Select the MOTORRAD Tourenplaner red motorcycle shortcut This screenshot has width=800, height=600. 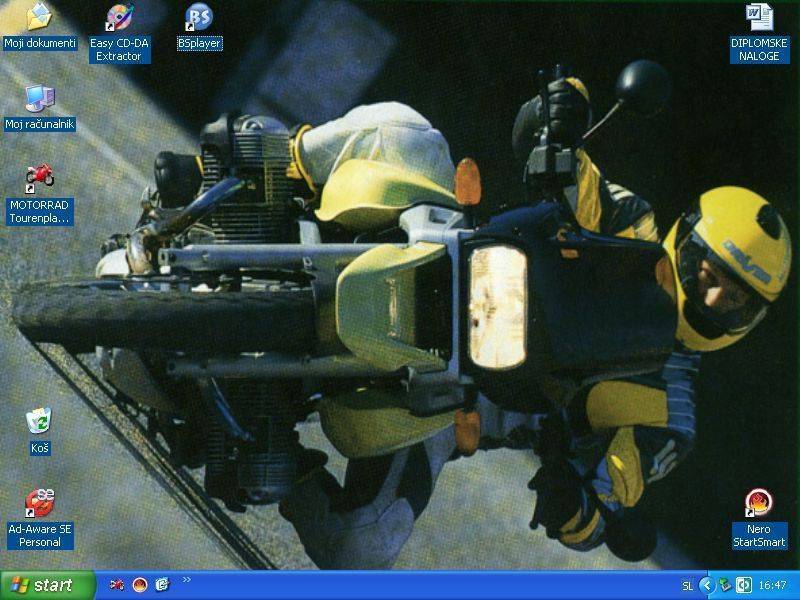40,179
